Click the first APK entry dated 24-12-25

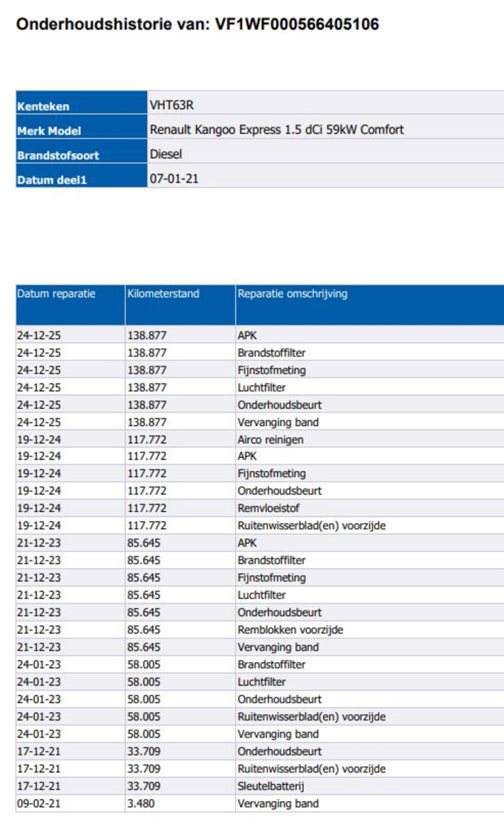(247, 335)
